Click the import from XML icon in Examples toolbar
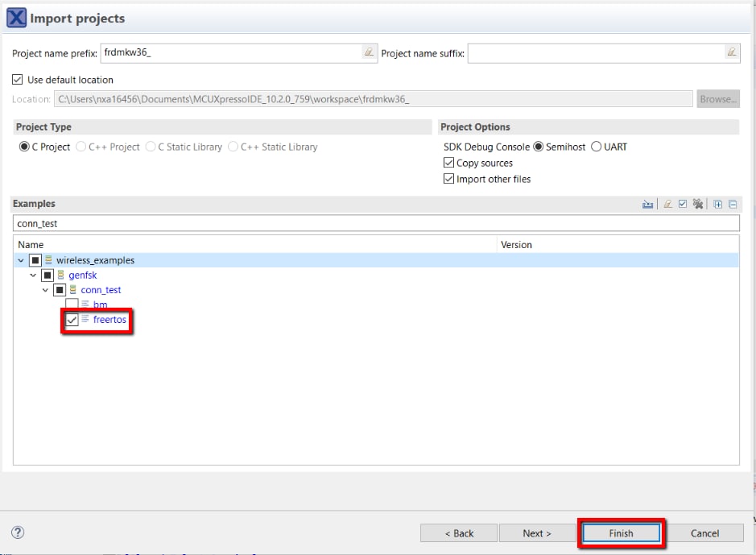The width and height of the screenshot is (756, 555). coord(648,205)
